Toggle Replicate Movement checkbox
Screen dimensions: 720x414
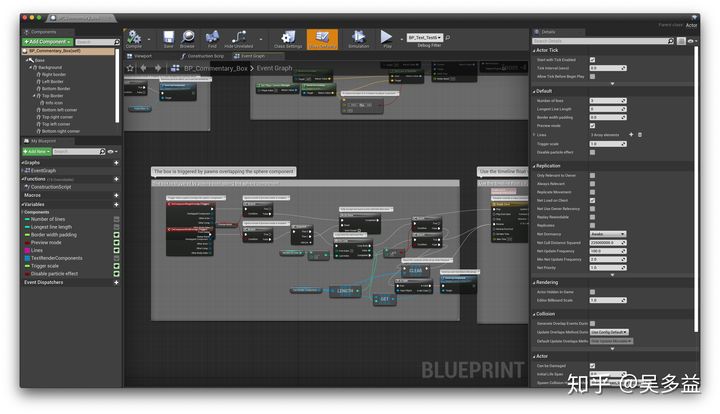592,192
